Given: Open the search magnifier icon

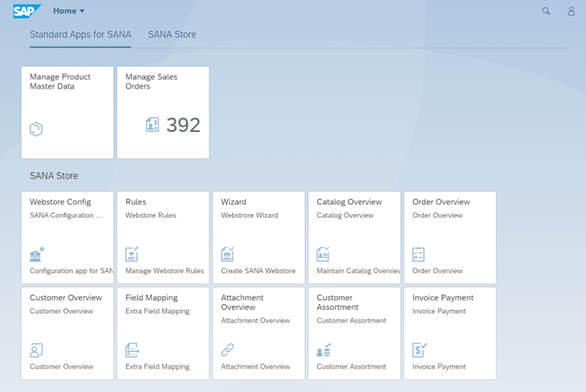Looking at the screenshot, I should pyautogui.click(x=546, y=11).
